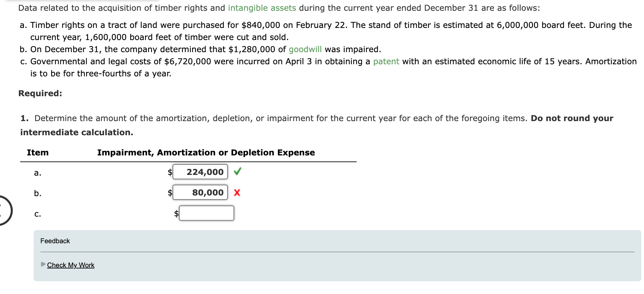Click the bold 'Do not round' instruction text
644x294 pixels.
point(572,118)
